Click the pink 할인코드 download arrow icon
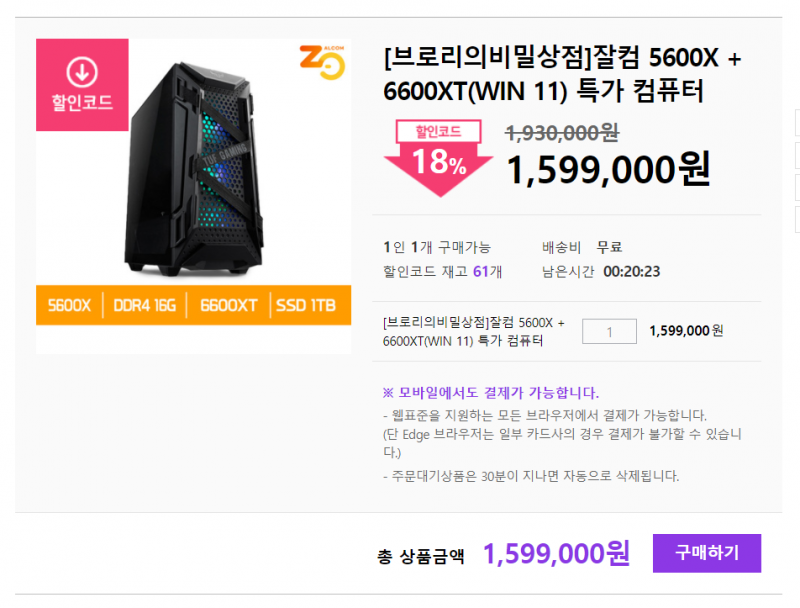 click(82, 72)
